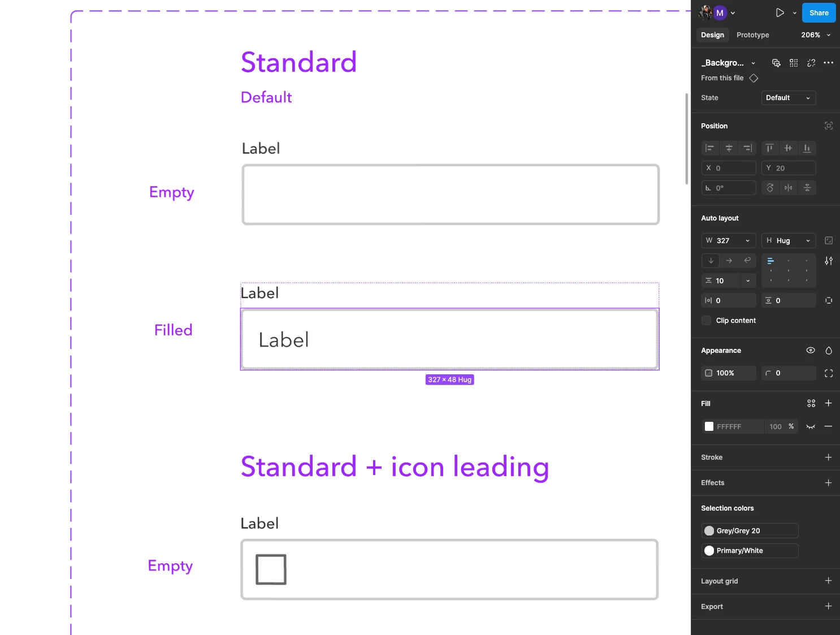Click the vertical padding field in Auto layout
This screenshot has height=635, width=840.
point(789,300)
